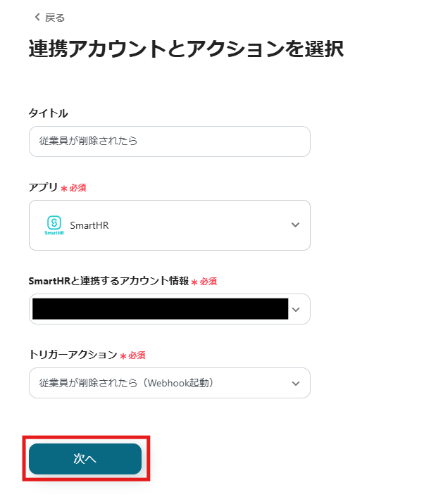Open the 従業員が削除されたら (Webhook起動) selector
424x504 pixels.
point(170,383)
